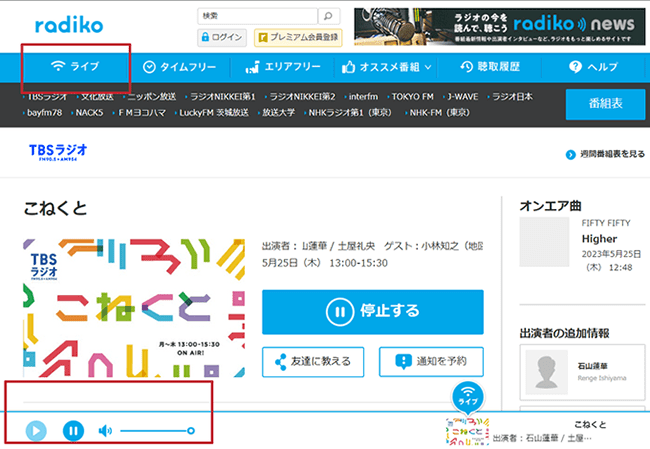The image size is (650, 449).
Task: Select station NACK5
Action: (89, 113)
